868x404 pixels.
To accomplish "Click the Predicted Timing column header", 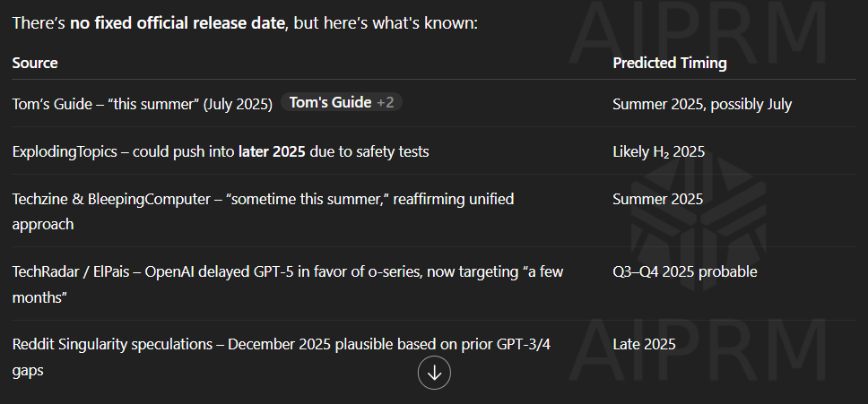I will [669, 63].
